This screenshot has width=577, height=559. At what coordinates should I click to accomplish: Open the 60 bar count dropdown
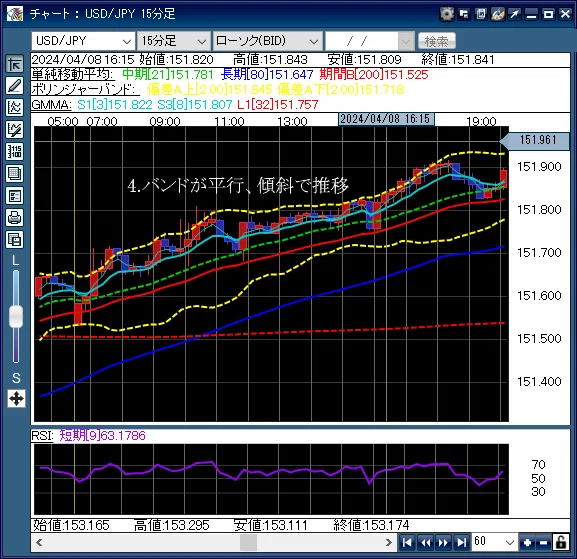pyautogui.click(x=494, y=542)
